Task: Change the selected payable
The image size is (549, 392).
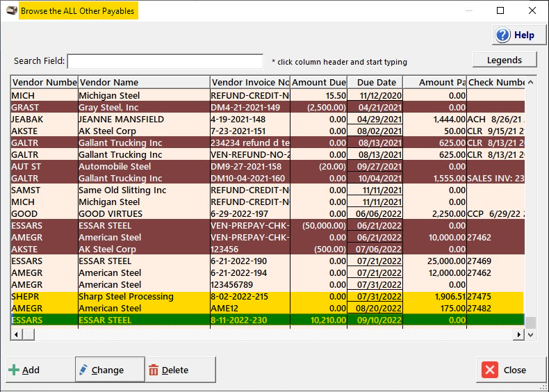Action: 110,370
